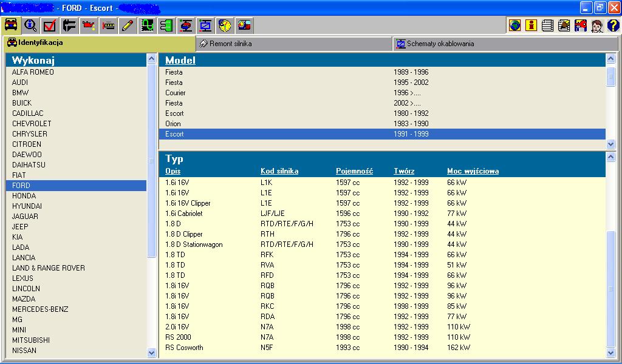622x364 pixels.
Task: Choose HONDA from the make list
Action: (76, 196)
